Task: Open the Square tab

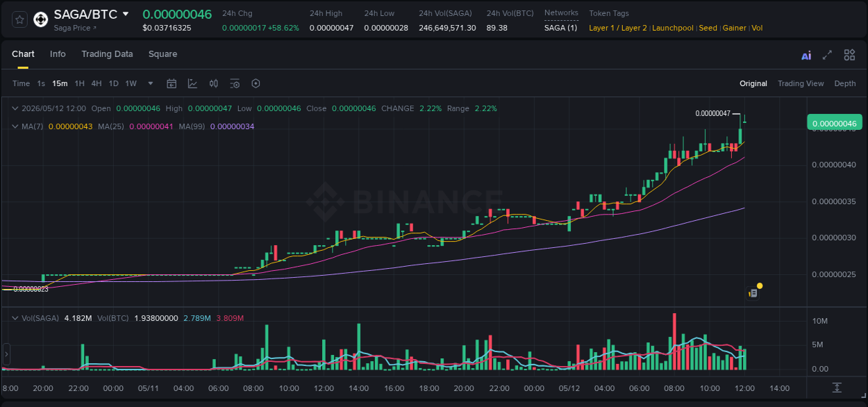Action: pyautogui.click(x=162, y=54)
